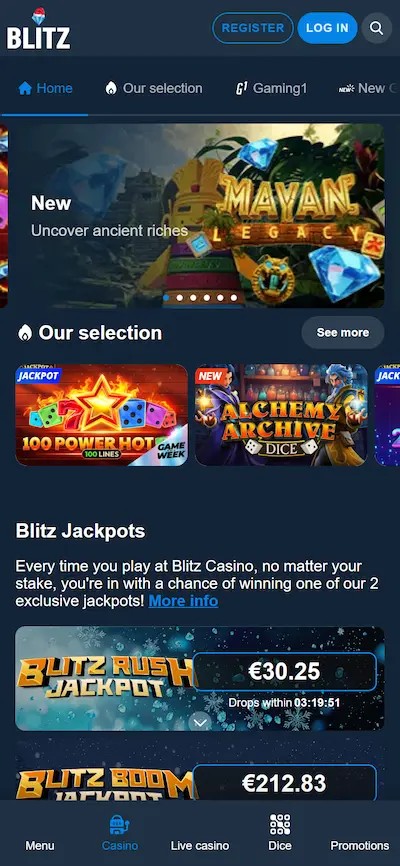Image resolution: width=400 pixels, height=866 pixels.
Task: Open the New games tab
Action: tap(369, 88)
